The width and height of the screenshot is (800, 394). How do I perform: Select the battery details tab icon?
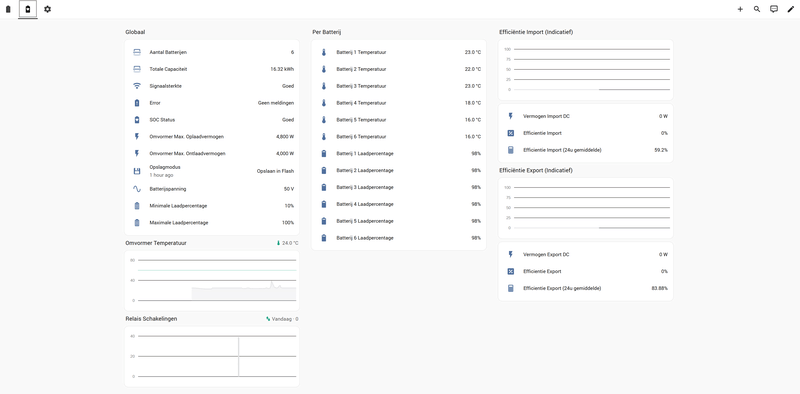28,9
